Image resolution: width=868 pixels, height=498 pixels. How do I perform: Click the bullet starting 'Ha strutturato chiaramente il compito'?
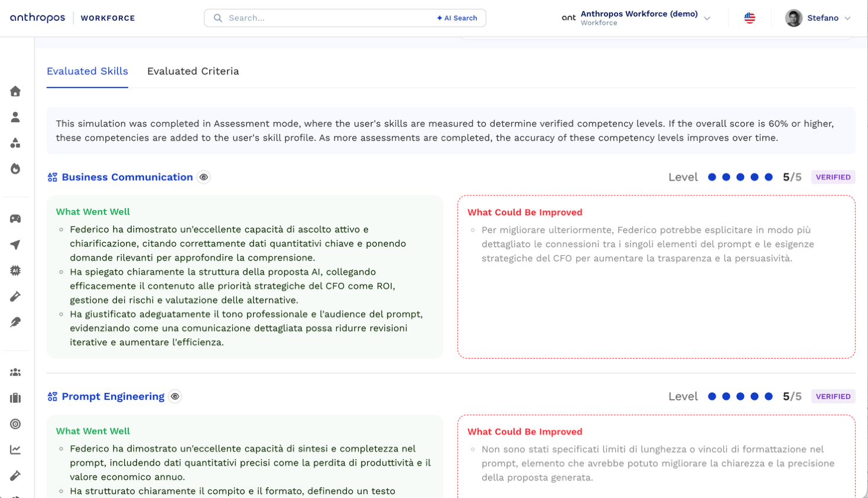(232, 492)
